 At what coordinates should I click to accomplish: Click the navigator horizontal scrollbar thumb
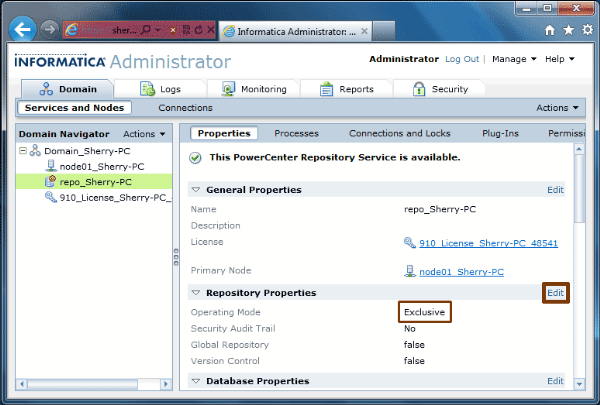pos(83,384)
